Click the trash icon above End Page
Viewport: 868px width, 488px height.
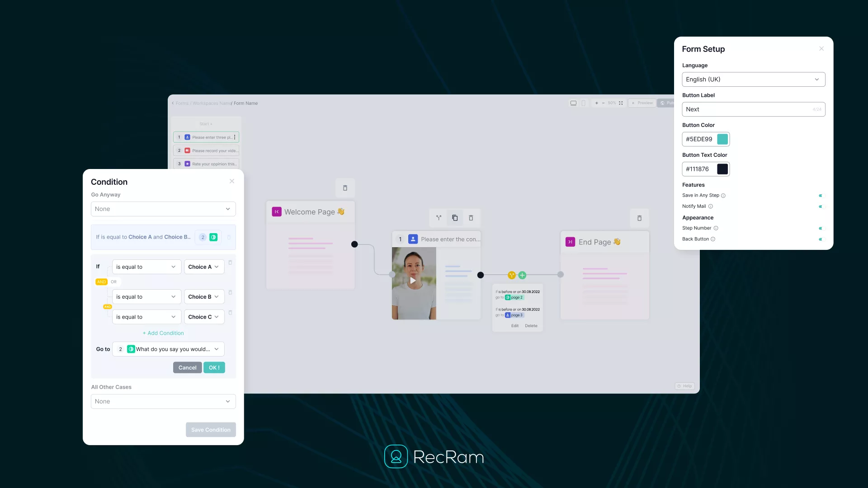pos(639,218)
